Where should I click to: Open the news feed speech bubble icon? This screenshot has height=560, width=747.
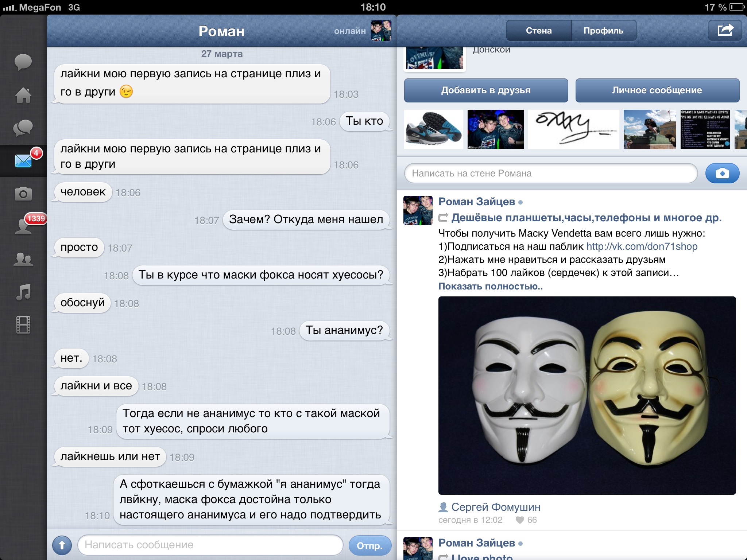[23, 62]
